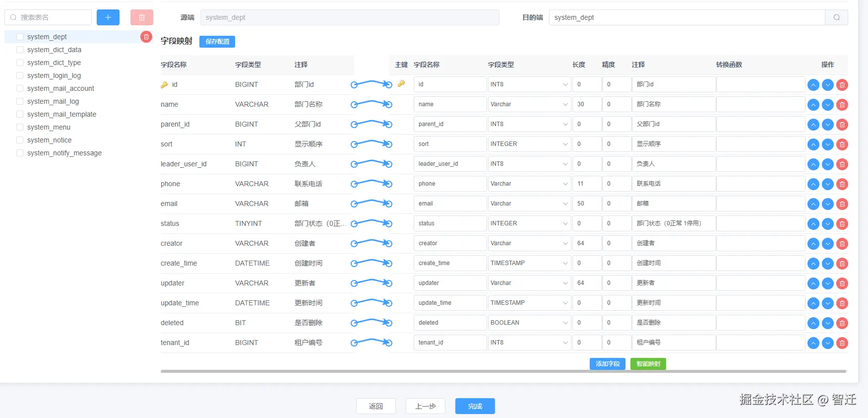
Task: Click the target field name input for phone
Action: point(450,184)
